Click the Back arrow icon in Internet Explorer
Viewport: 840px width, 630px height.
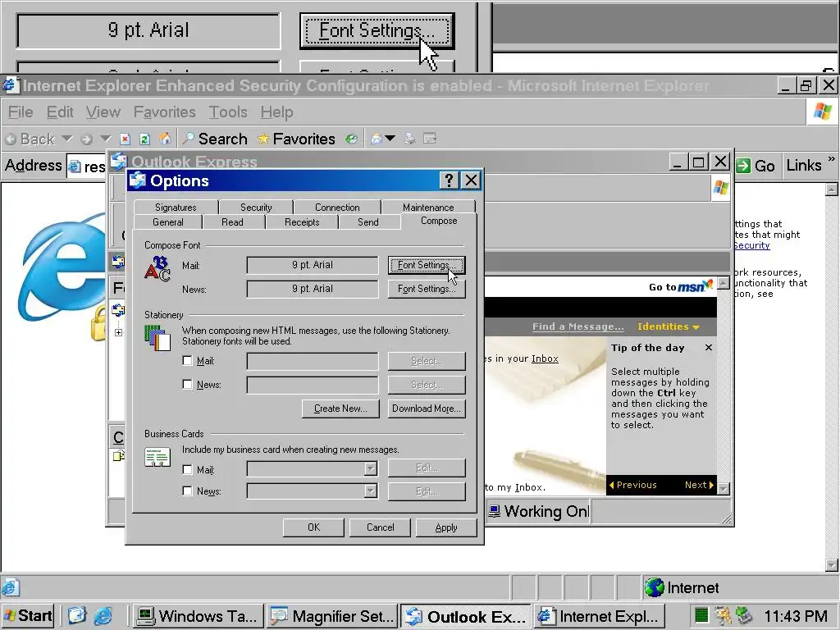(x=11, y=139)
